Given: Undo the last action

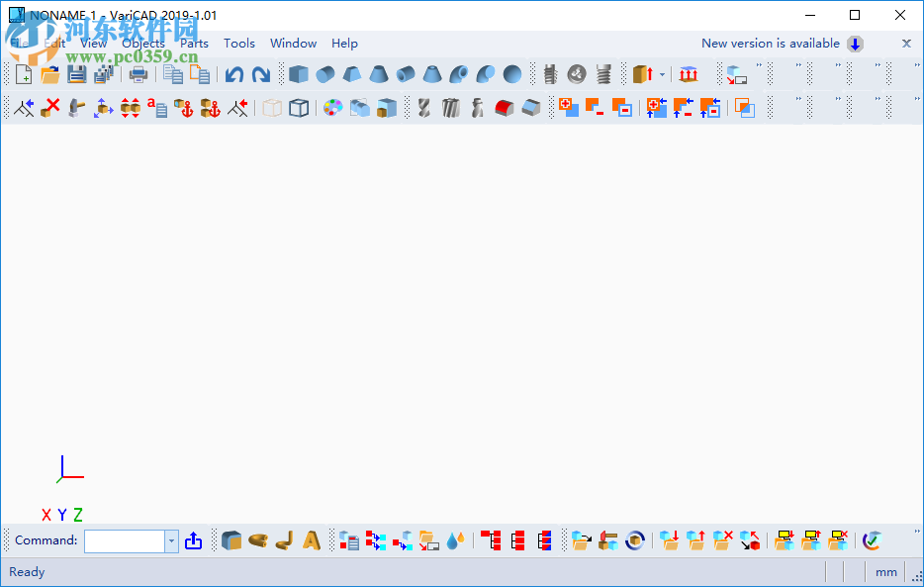Looking at the screenshot, I should point(233,75).
